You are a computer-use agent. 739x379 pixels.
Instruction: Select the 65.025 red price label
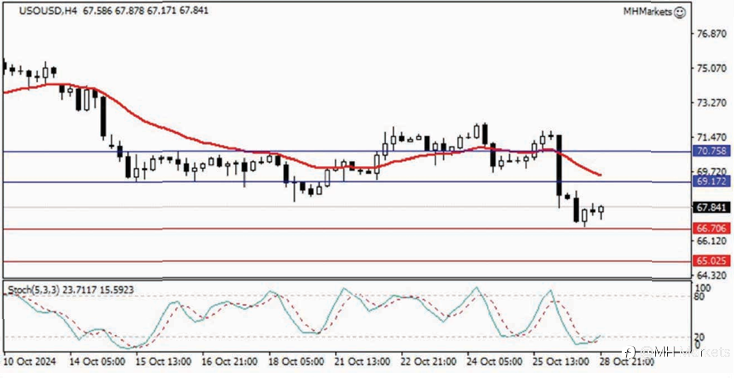[712, 260]
